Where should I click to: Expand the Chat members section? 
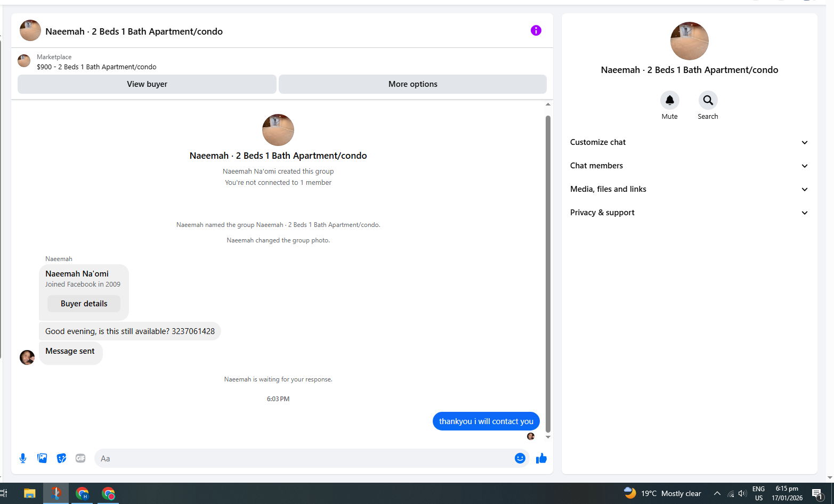(690, 166)
